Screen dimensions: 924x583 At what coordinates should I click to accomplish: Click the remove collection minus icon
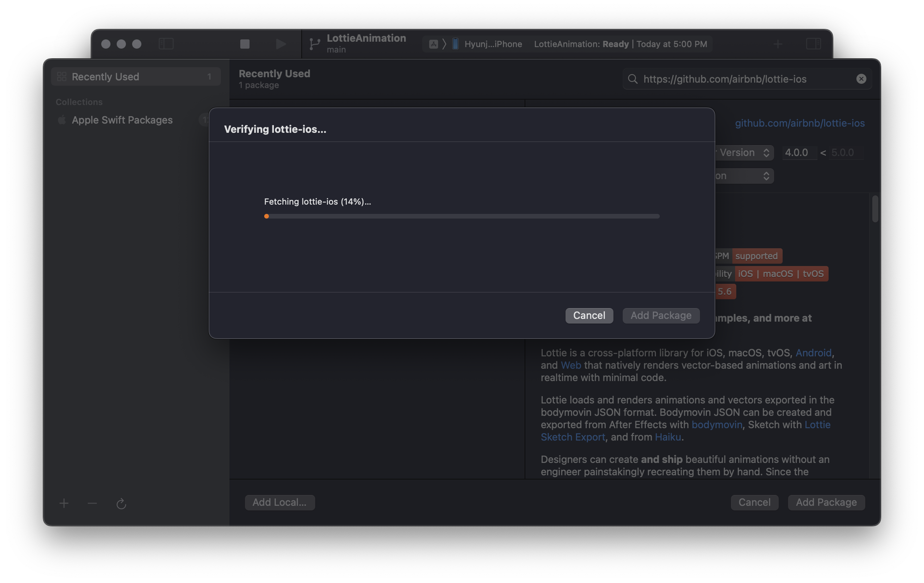(92, 503)
